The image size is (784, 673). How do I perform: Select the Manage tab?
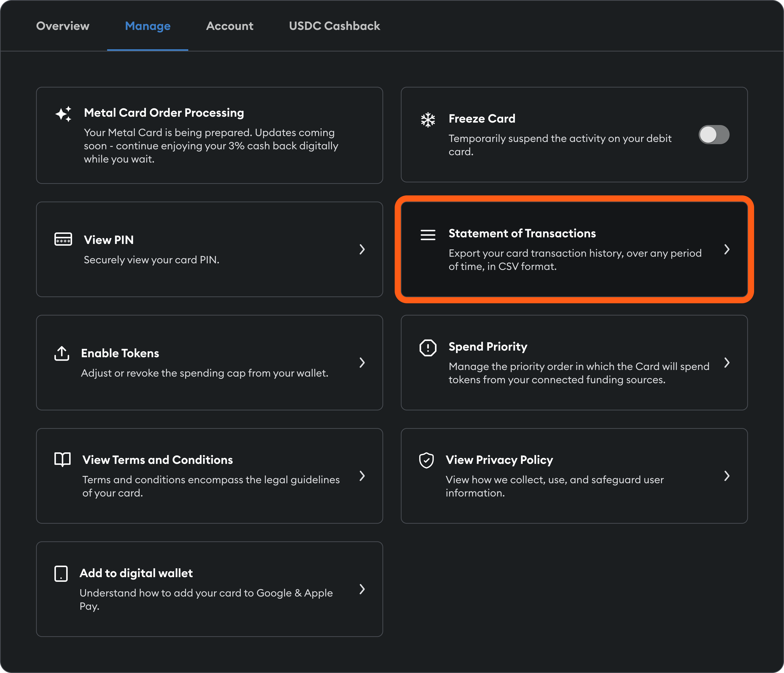tap(148, 26)
